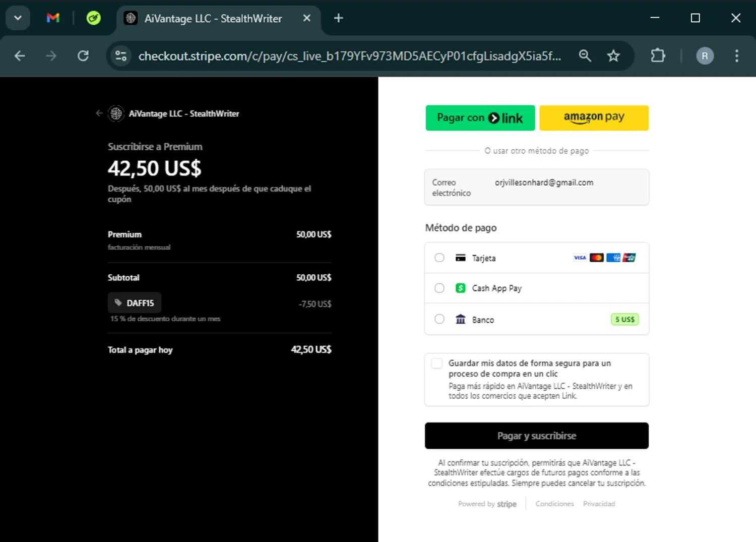Bookmark this page with the star icon
This screenshot has height=542, width=756.
pyautogui.click(x=613, y=56)
